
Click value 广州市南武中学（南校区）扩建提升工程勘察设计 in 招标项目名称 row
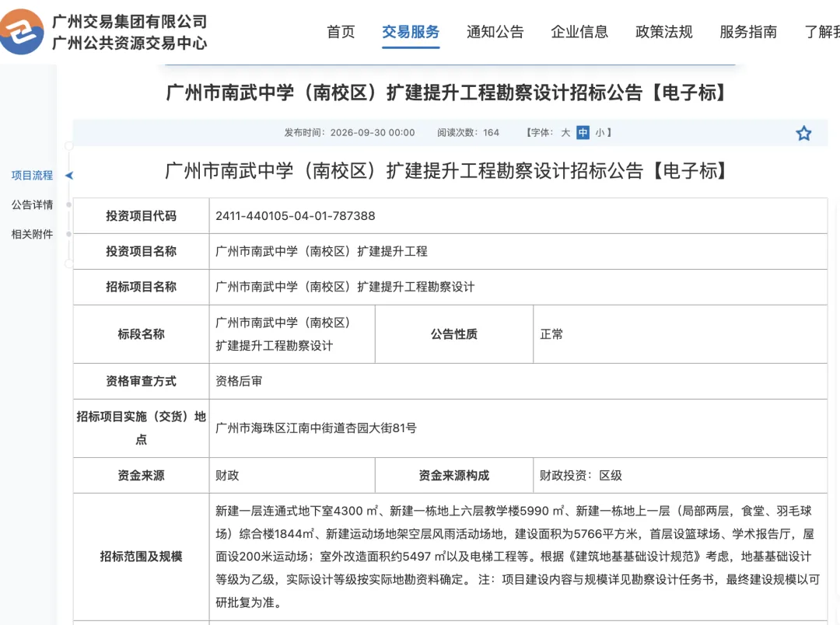pyautogui.click(x=345, y=287)
